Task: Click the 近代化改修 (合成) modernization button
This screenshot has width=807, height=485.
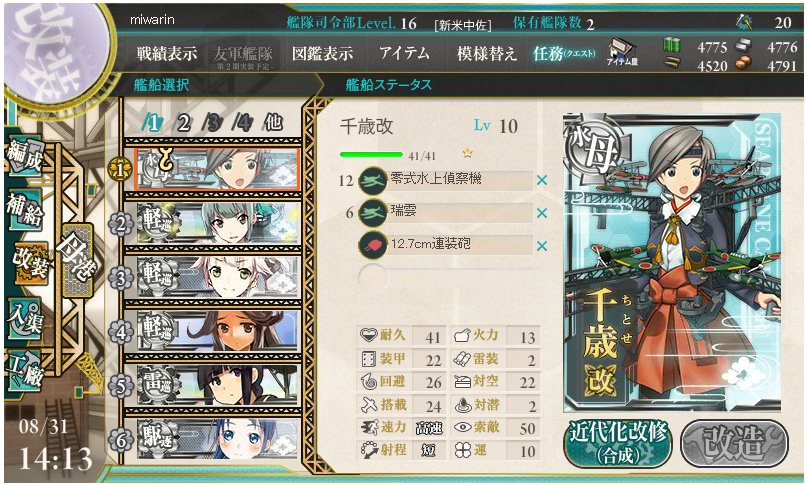Action: pos(618,443)
